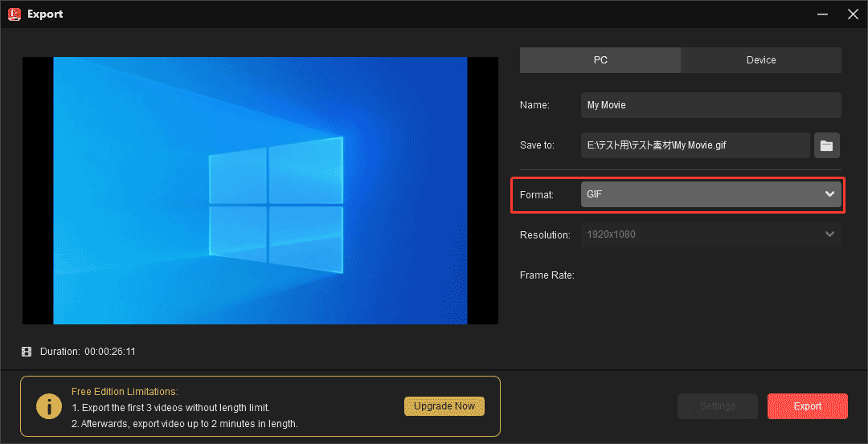The image size is (868, 444).
Task: Click the red Export button
Action: tap(808, 406)
